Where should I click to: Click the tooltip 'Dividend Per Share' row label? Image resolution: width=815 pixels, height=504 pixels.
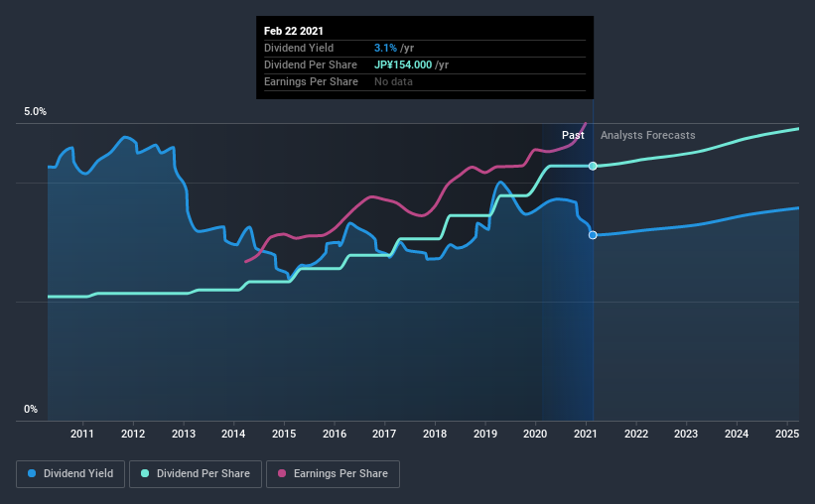click(311, 64)
